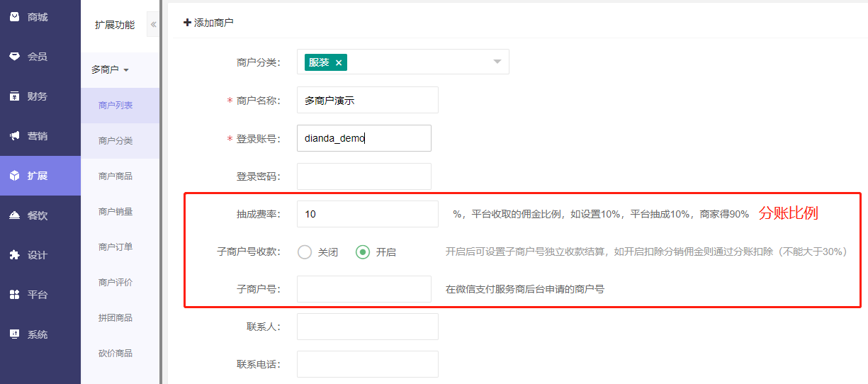Go to 拼团商品 submenu
Screen dimensions: 868x384
pos(120,318)
